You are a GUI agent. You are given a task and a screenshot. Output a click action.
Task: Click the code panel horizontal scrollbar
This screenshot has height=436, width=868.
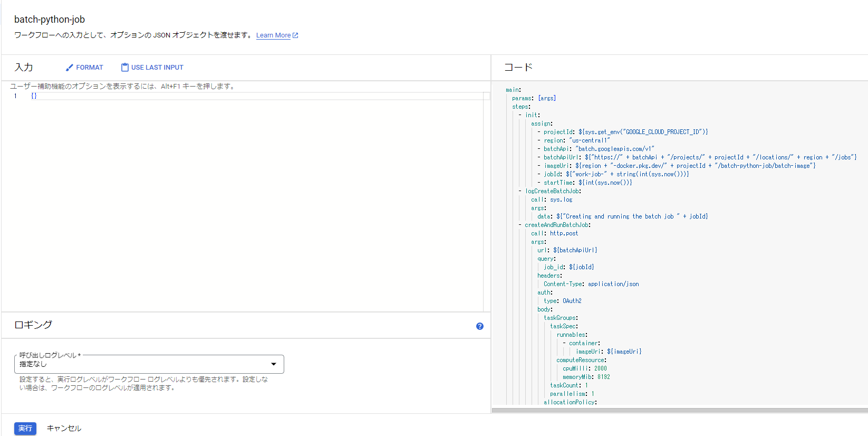(679, 410)
